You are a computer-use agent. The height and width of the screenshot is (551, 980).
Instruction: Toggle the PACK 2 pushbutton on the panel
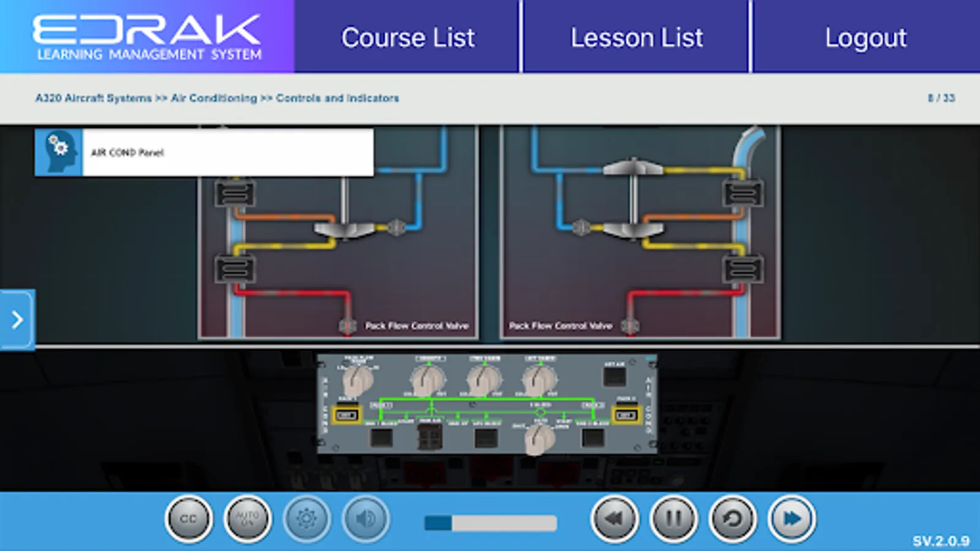[625, 415]
